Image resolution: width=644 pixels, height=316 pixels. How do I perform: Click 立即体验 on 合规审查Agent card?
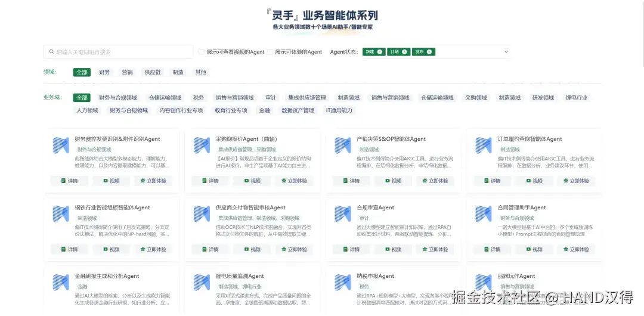tap(435, 249)
